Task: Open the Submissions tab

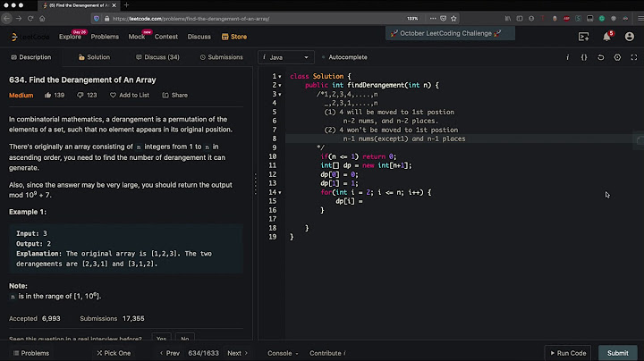Action: tap(223, 57)
